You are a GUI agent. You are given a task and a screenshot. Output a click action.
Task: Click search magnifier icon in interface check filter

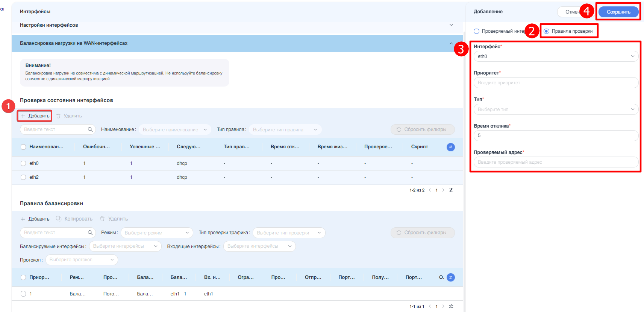[x=90, y=129]
